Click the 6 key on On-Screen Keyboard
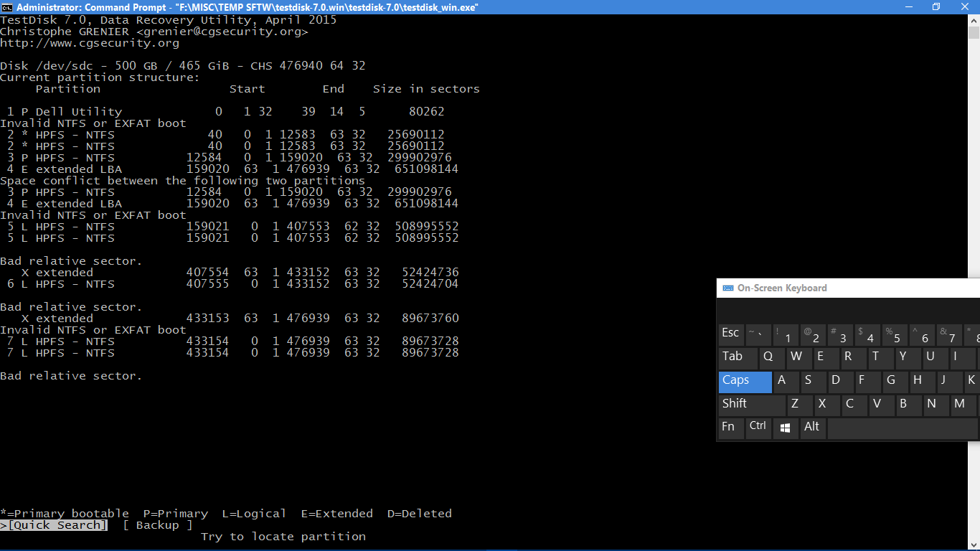 (922, 335)
